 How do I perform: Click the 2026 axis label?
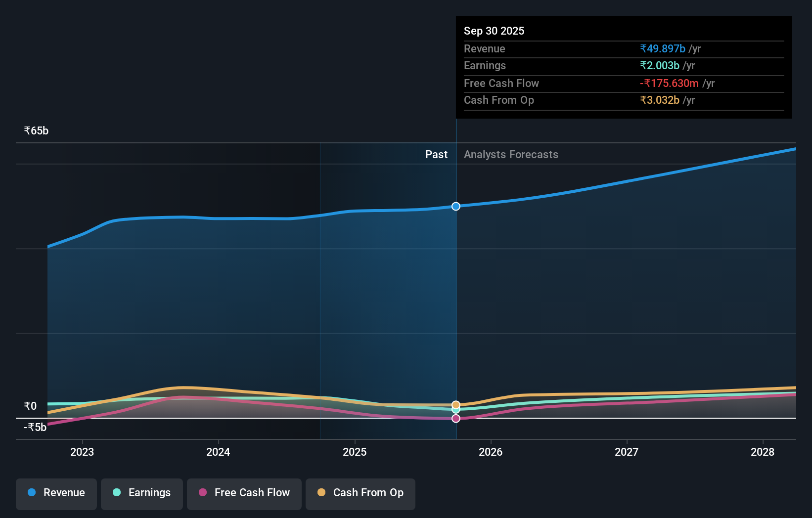point(490,452)
